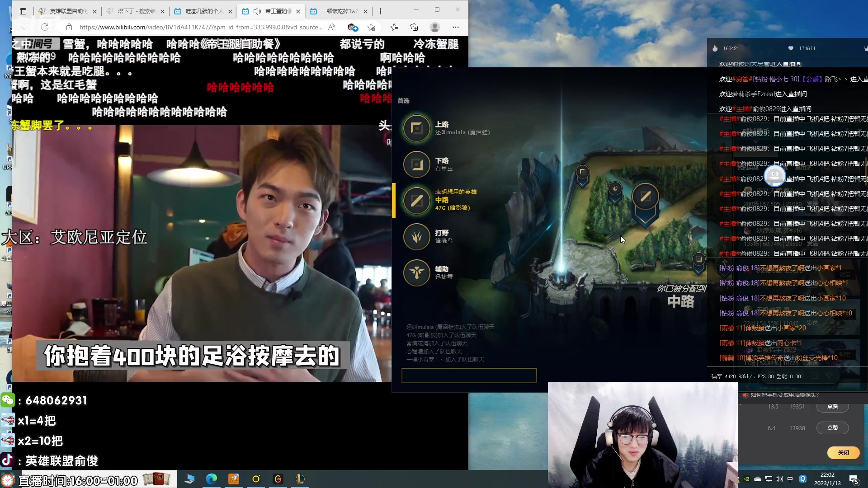Open the browser settings and more menu
868x488 pixels.
pyautogui.click(x=456, y=27)
